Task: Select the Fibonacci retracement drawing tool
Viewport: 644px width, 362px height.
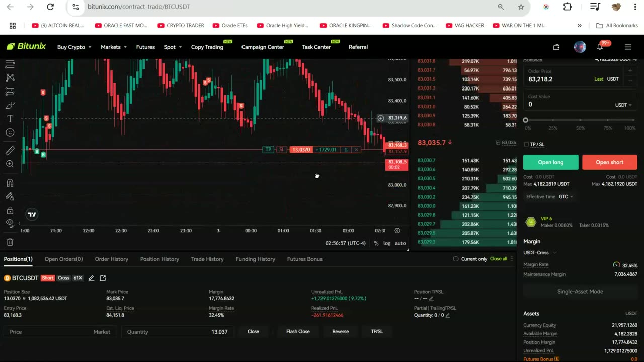Action: (10, 64)
